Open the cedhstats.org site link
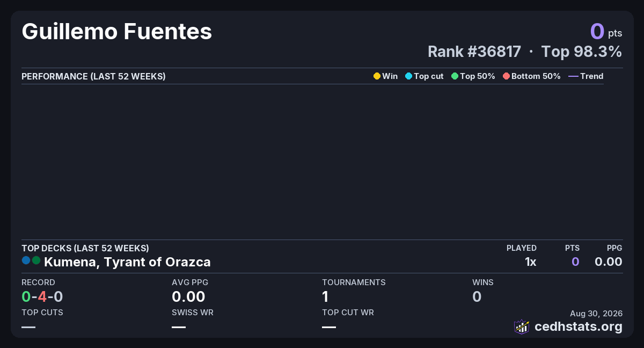Screen dimensions: 644x348 pyautogui.click(x=579, y=327)
